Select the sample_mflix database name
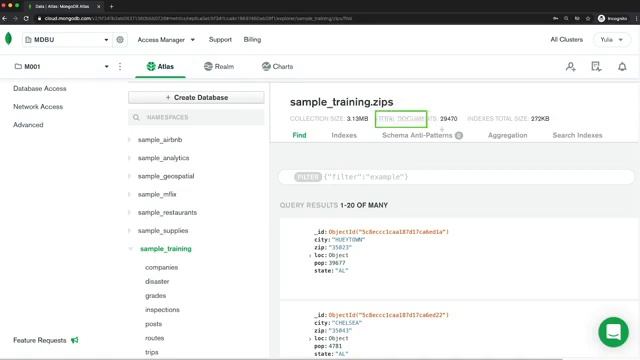640x360 pixels. 157,194
